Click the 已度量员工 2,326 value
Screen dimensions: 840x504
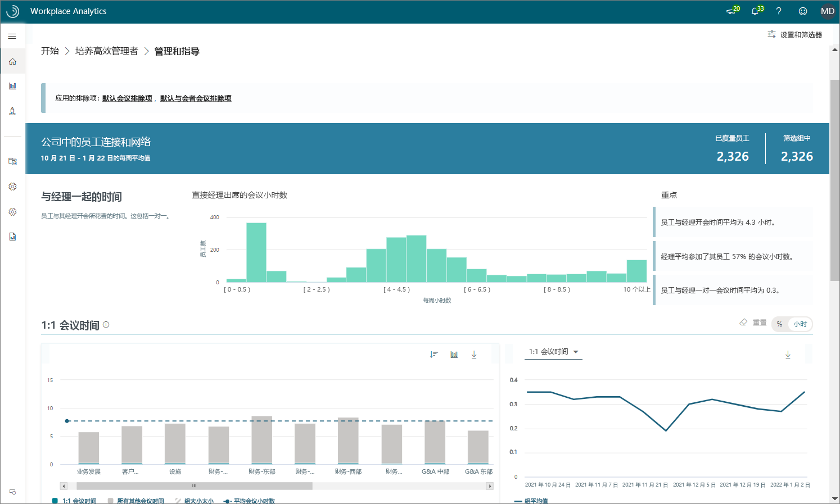click(x=733, y=157)
